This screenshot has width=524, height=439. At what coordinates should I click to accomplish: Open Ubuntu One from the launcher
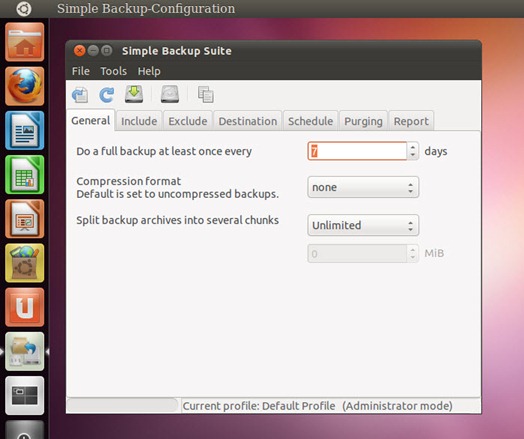click(x=25, y=307)
